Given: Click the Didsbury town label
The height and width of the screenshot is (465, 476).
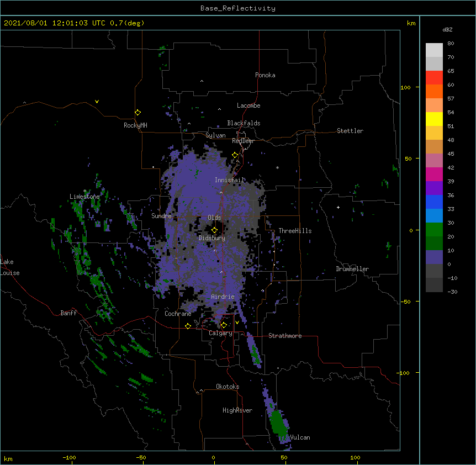Looking at the screenshot, I should (x=212, y=238).
